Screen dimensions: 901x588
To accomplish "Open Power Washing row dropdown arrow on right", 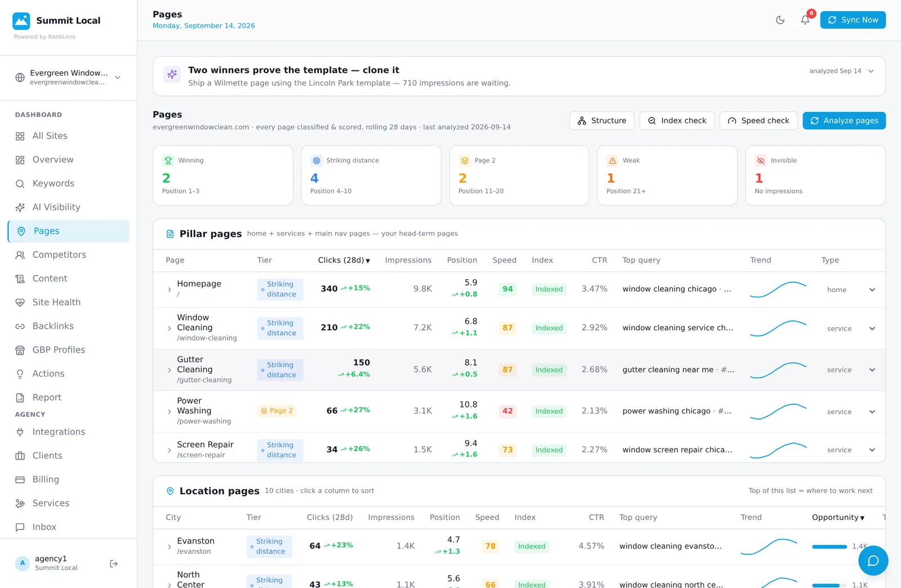I will tap(872, 412).
